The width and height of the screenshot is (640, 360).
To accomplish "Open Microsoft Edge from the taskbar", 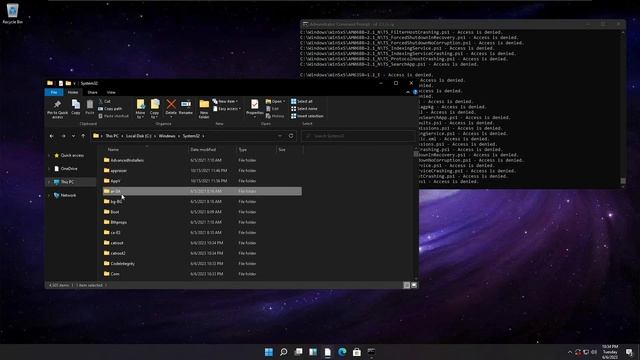I will (x=342, y=352).
